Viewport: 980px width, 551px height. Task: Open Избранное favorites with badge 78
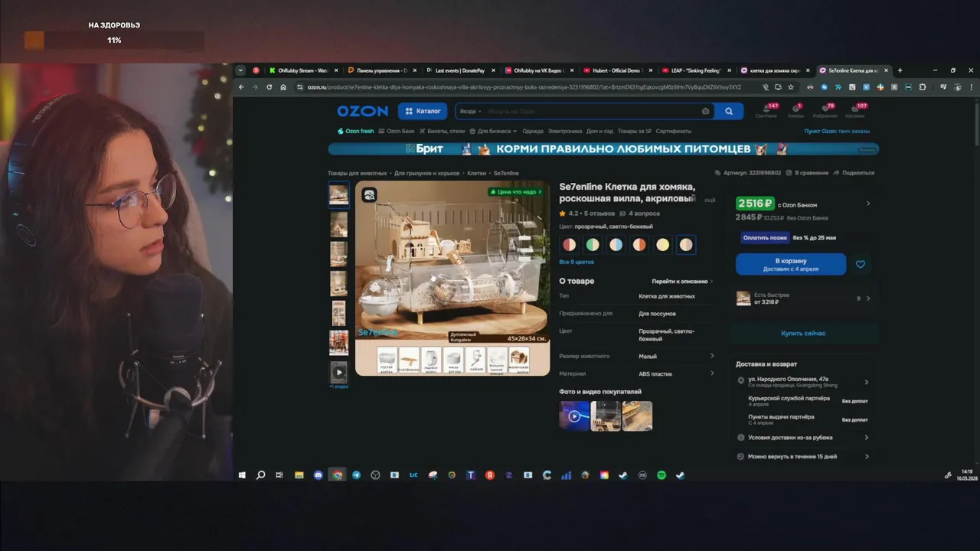[x=825, y=111]
